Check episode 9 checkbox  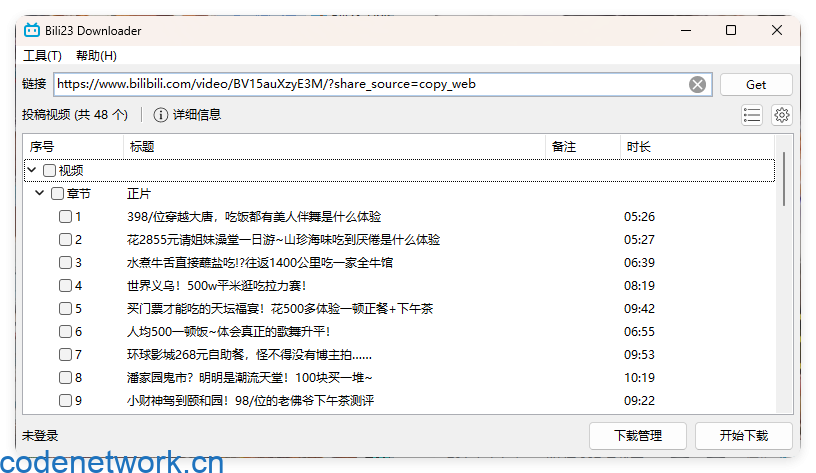(66, 400)
